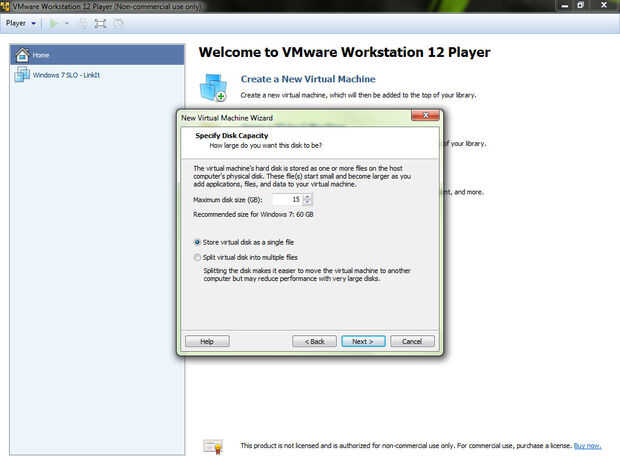Click the Create a New Virtual Machine icon
Image resolution: width=620 pixels, height=465 pixels.
coord(214,87)
